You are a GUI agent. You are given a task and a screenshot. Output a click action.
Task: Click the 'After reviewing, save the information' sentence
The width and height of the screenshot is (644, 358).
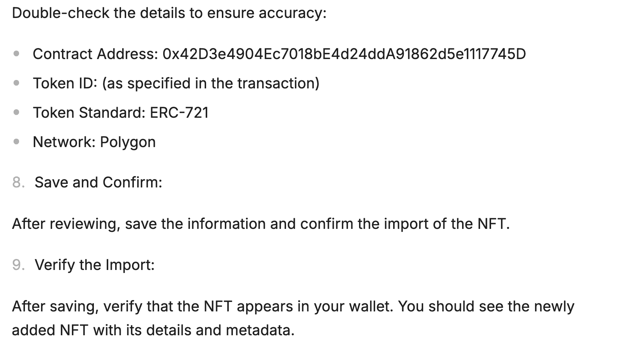(261, 224)
